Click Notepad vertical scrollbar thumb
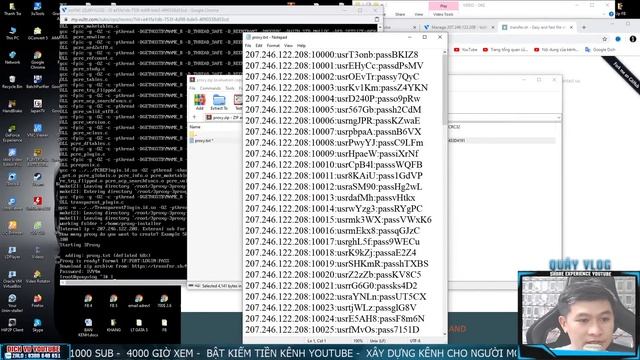The width and height of the screenshot is (640, 360). [444, 90]
